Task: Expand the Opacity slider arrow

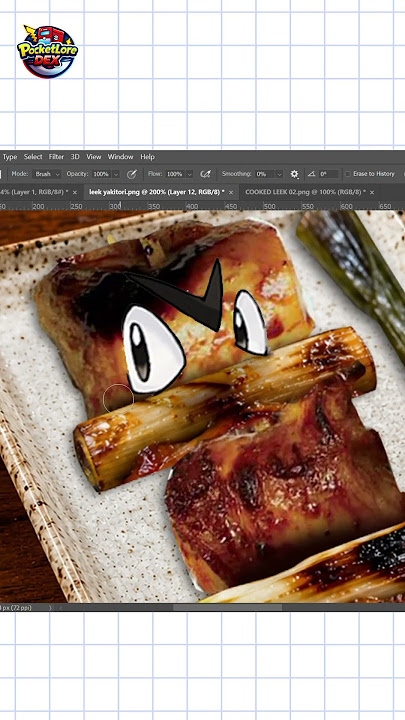Action: pos(116,174)
